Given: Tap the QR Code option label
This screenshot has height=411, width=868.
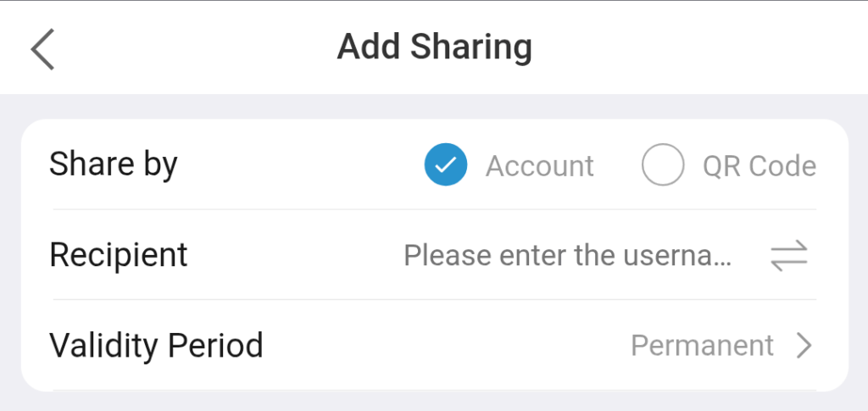Looking at the screenshot, I should [x=759, y=166].
